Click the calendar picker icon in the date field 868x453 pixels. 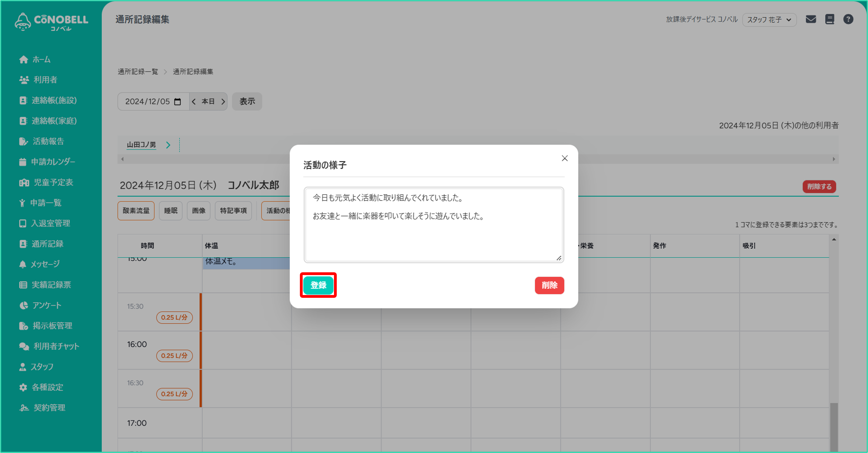click(178, 102)
